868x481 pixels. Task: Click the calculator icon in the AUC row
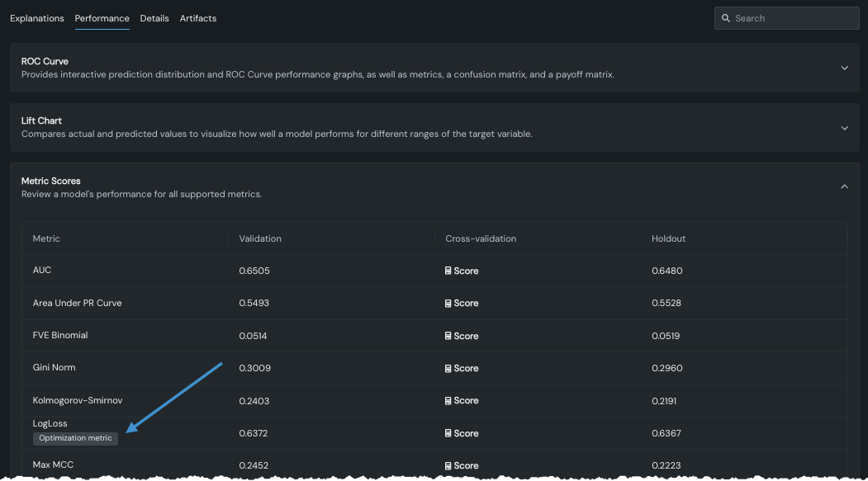coord(448,271)
